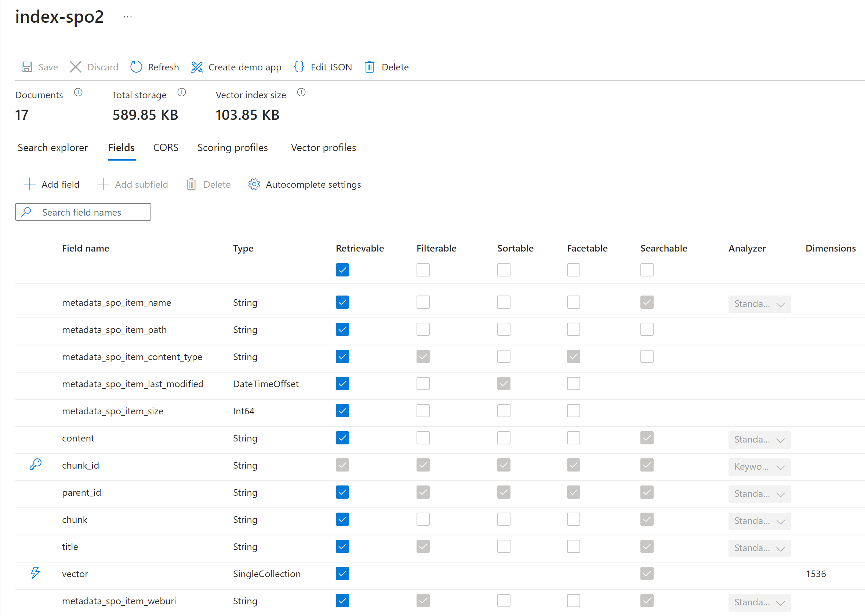
Task: Open the more options menu next to index-spo2
Action: (x=127, y=16)
